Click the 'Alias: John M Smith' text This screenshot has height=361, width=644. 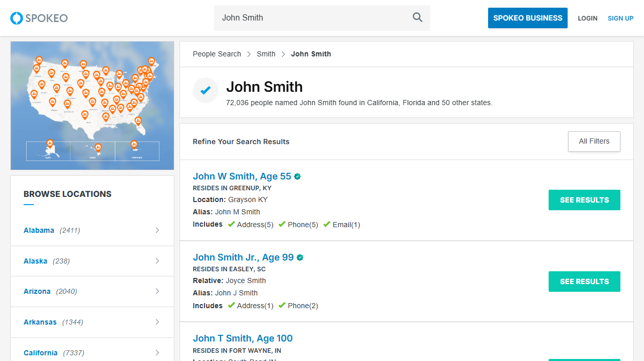[226, 212]
